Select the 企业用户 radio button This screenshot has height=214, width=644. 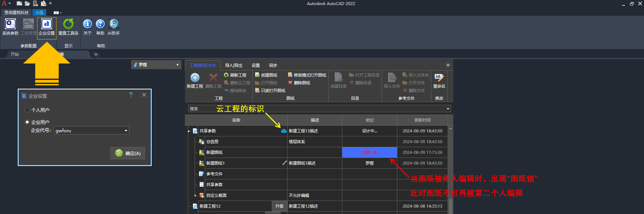tap(28, 122)
